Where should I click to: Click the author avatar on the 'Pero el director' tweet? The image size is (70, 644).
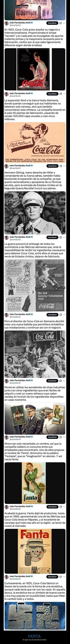pos(7,316)
